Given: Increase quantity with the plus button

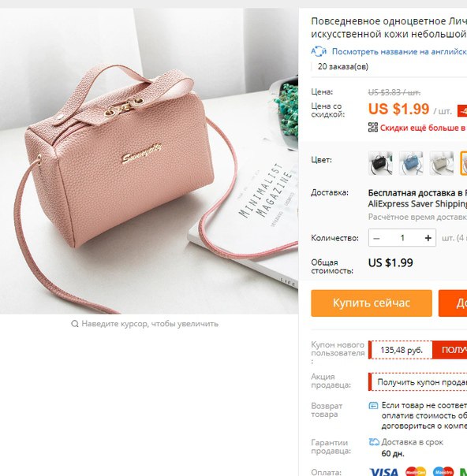Looking at the screenshot, I should coord(428,238).
